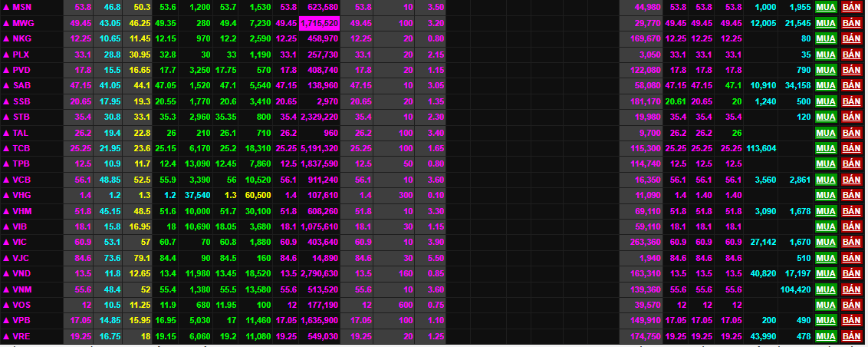This screenshot has height=347, width=868.
Task: Click the 37,540 volume in the VHG row
Action: 198,195
